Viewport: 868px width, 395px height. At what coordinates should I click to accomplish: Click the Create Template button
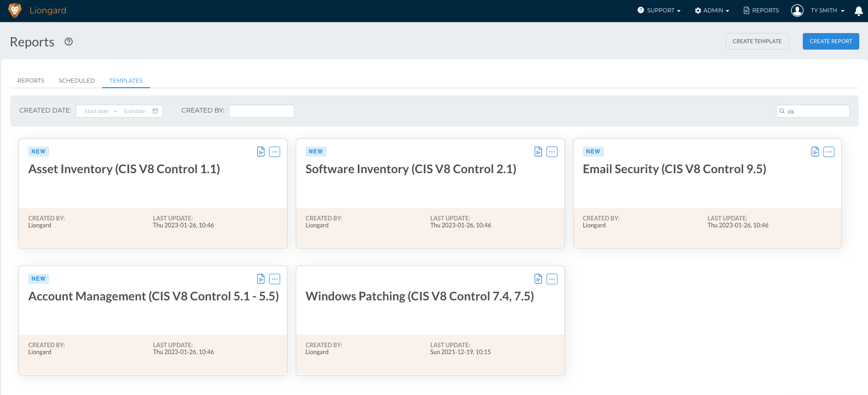(x=757, y=41)
